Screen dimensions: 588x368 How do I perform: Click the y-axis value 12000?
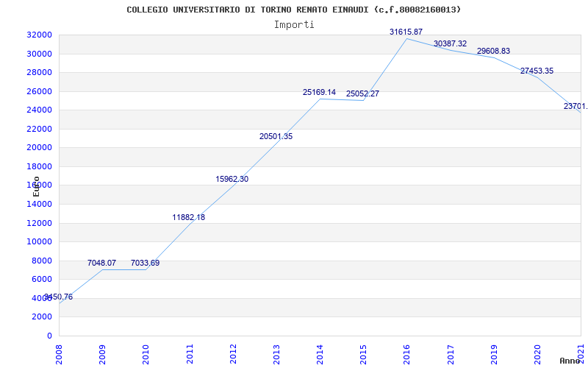[x=39, y=223]
